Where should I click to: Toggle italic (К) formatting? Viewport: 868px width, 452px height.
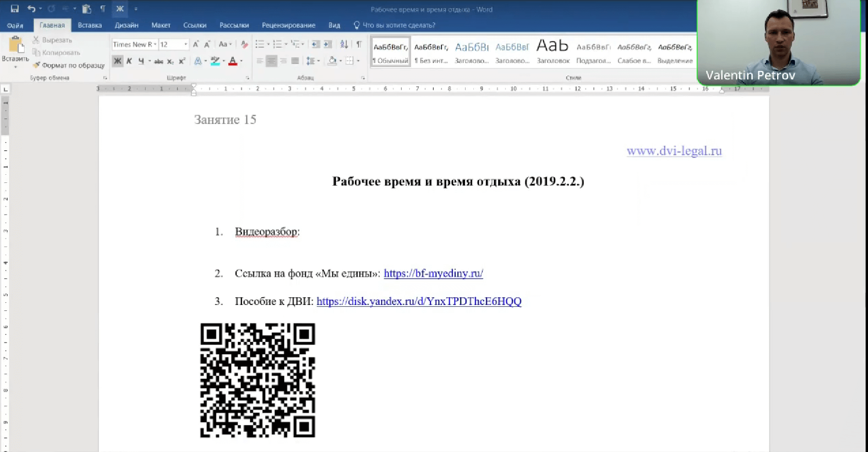(129, 61)
